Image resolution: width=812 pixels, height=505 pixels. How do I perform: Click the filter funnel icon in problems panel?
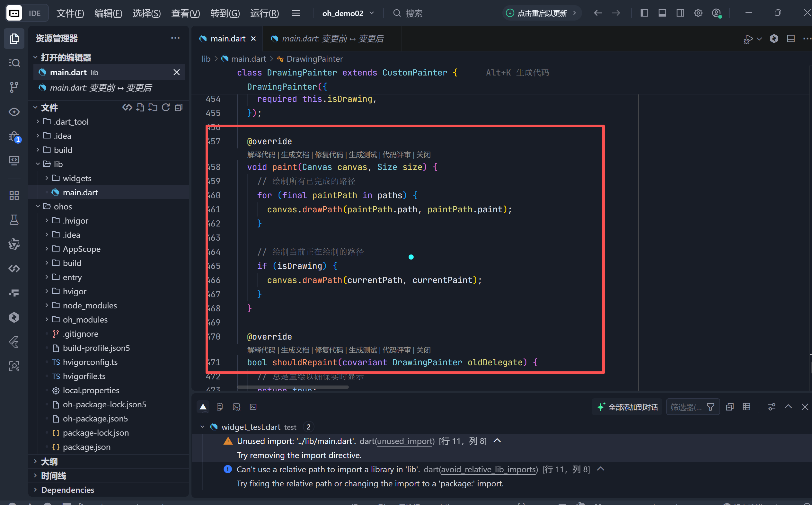pyautogui.click(x=710, y=407)
